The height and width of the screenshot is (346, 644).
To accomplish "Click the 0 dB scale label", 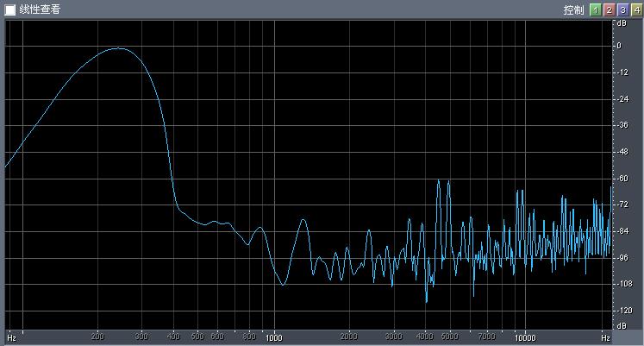I will pyautogui.click(x=619, y=46).
